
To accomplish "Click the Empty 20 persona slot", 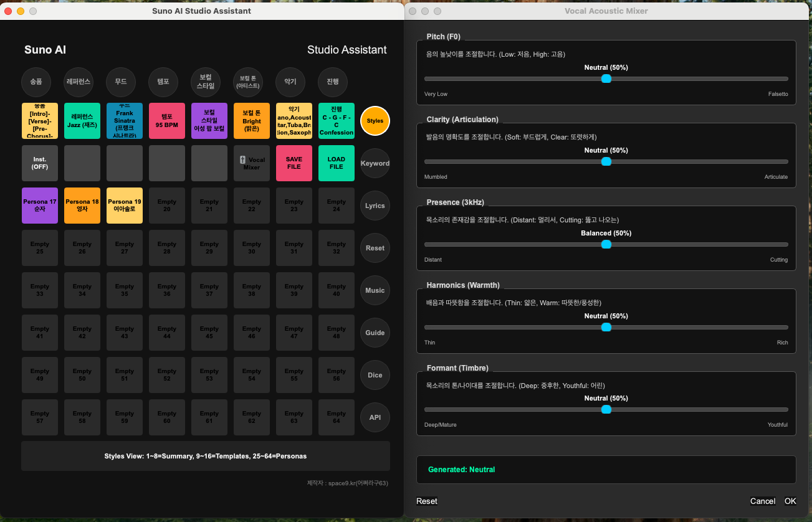I will (167, 206).
